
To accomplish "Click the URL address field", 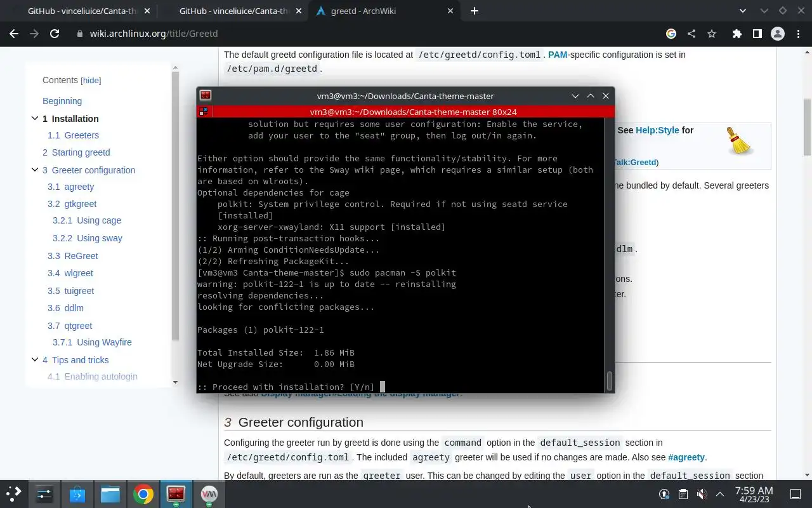I will point(368,34).
